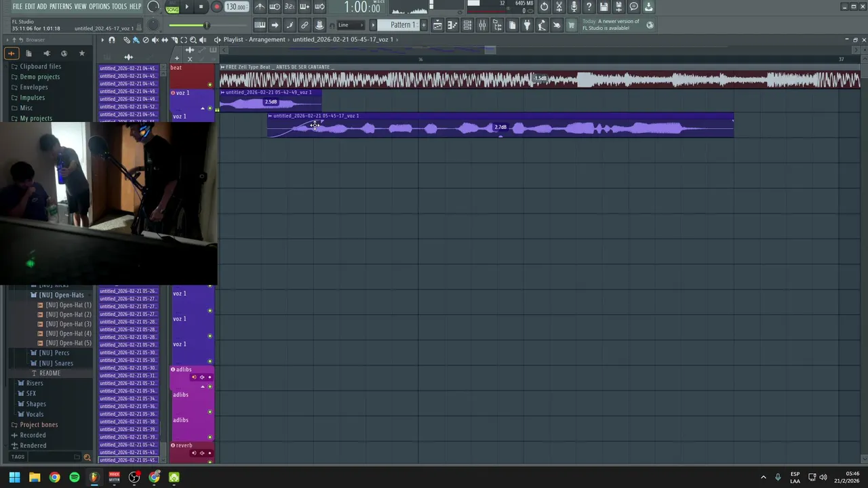Click the Play transport button
The height and width of the screenshot is (488, 868).
point(186,7)
